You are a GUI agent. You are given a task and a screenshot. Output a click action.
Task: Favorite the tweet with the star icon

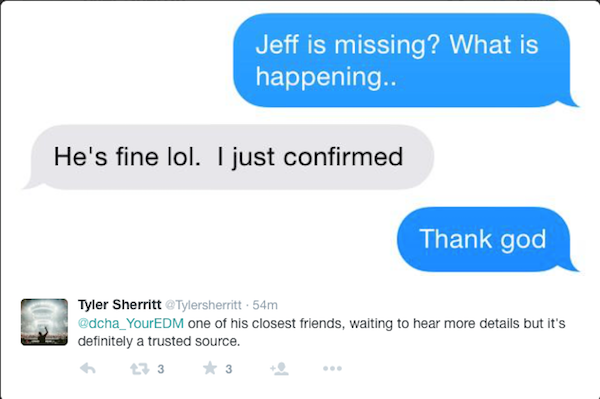210,368
